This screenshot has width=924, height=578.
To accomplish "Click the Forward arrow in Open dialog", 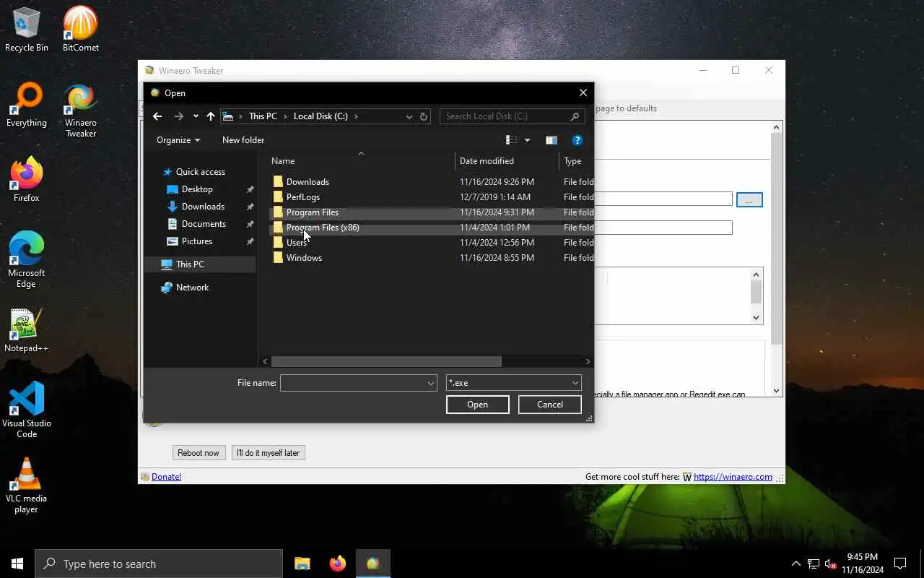I will 178,116.
